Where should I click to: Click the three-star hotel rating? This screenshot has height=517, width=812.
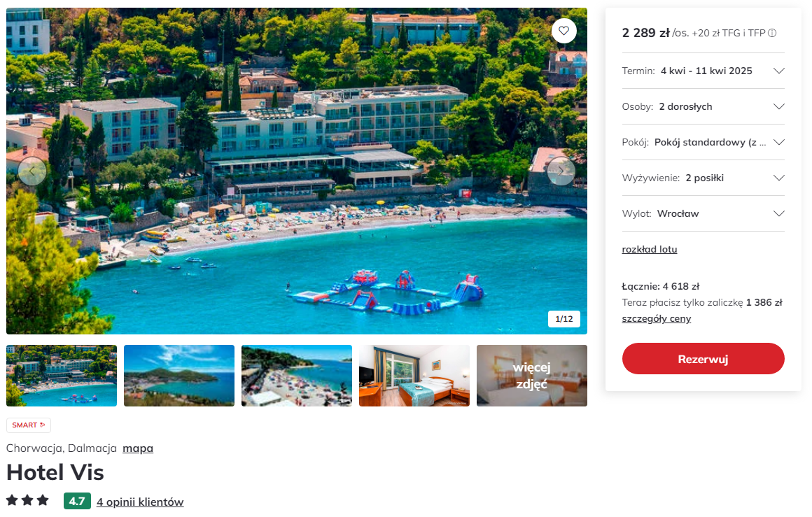pyautogui.click(x=28, y=500)
